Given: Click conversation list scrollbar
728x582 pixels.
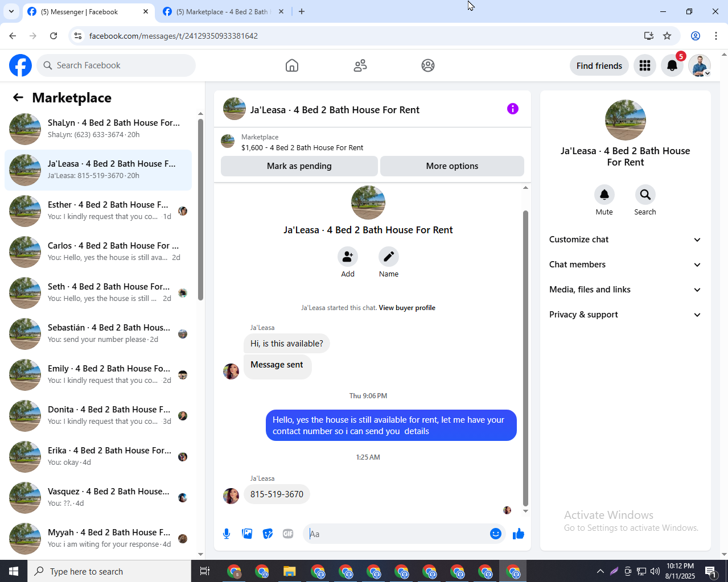Looking at the screenshot, I should pyautogui.click(x=200, y=209).
